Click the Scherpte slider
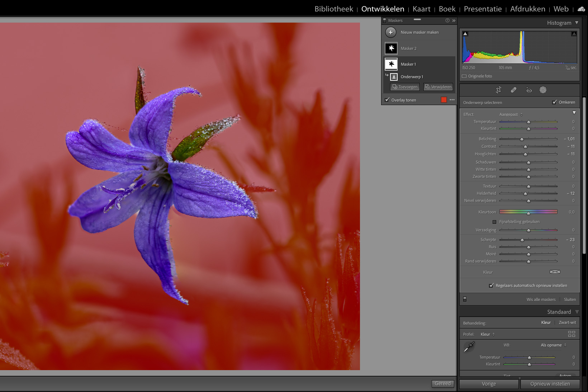 pos(528,240)
